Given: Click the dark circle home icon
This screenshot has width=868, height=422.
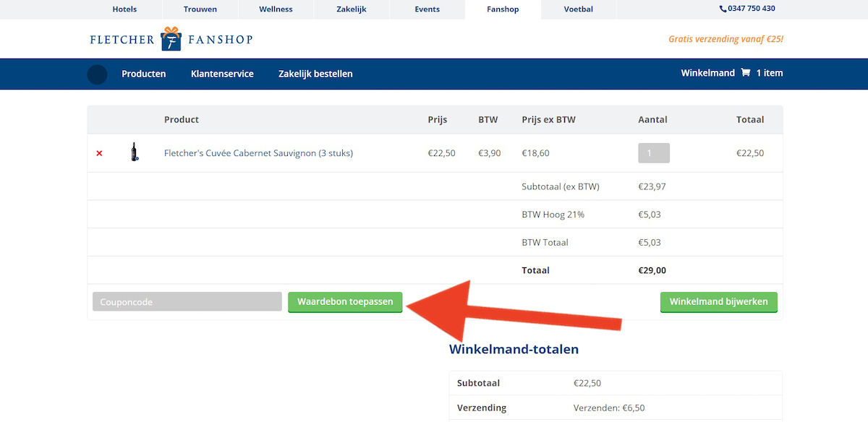Looking at the screenshot, I should [x=97, y=74].
